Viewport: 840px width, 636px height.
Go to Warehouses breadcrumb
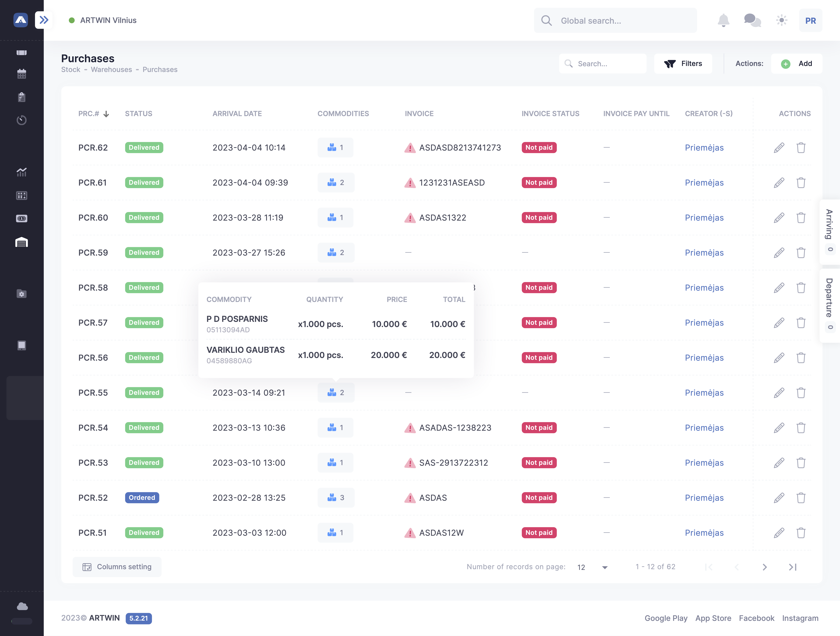[x=111, y=69]
